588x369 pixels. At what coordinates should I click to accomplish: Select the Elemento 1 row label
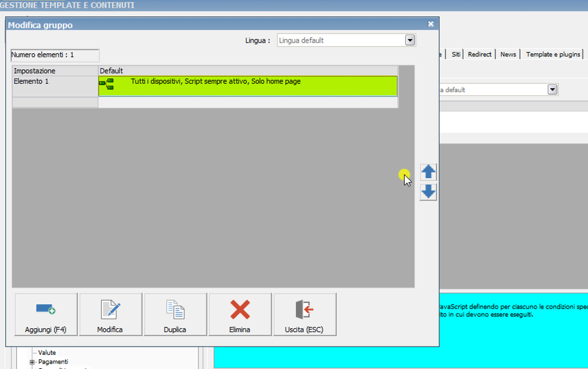pos(31,81)
